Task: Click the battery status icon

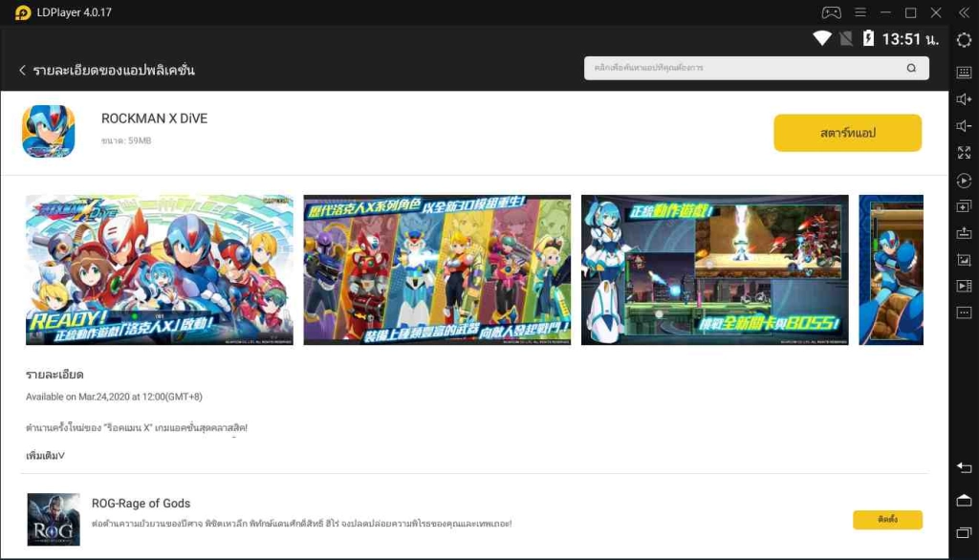Action: 868,39
